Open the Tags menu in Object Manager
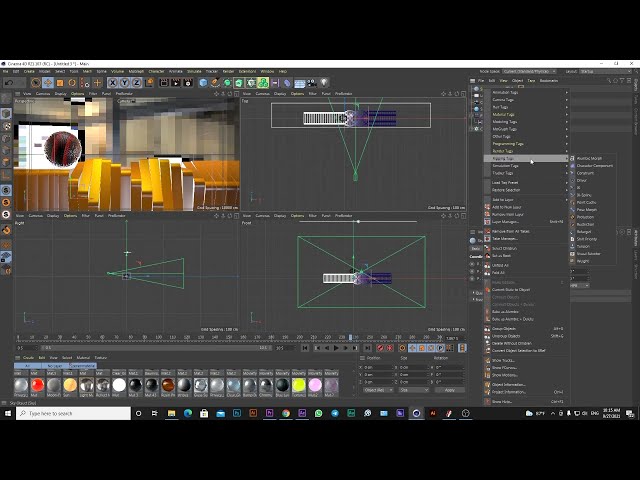Screen dimensions: 640x480 tap(531, 80)
